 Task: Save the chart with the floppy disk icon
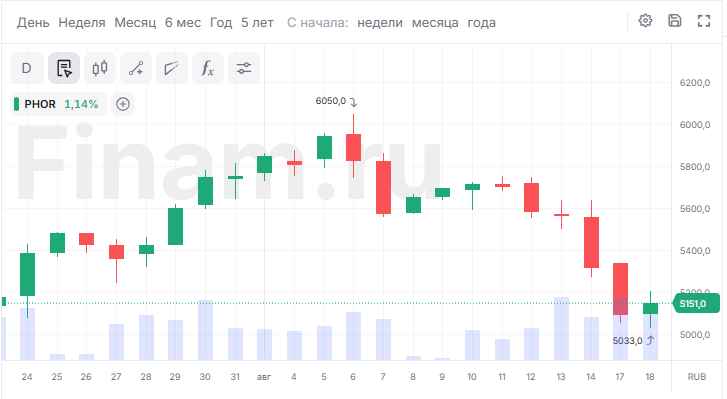click(x=675, y=21)
